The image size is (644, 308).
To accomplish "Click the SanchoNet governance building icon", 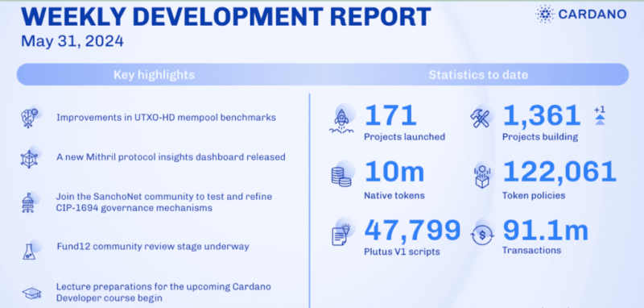I will pos(28,202).
